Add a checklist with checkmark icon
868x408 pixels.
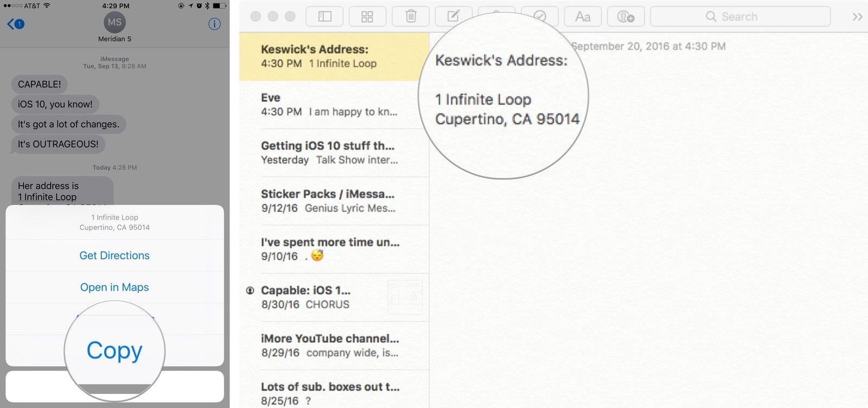click(540, 17)
